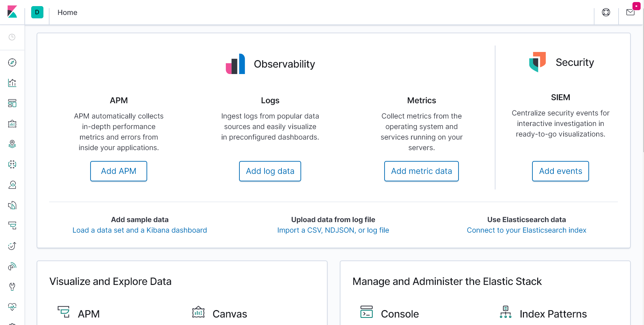Open Dev Tools wrench icon in sidebar

[x=12, y=287]
